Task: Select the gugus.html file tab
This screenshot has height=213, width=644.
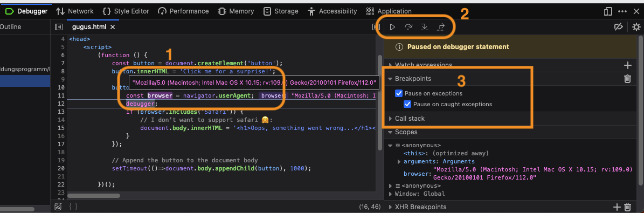Action: [x=89, y=27]
